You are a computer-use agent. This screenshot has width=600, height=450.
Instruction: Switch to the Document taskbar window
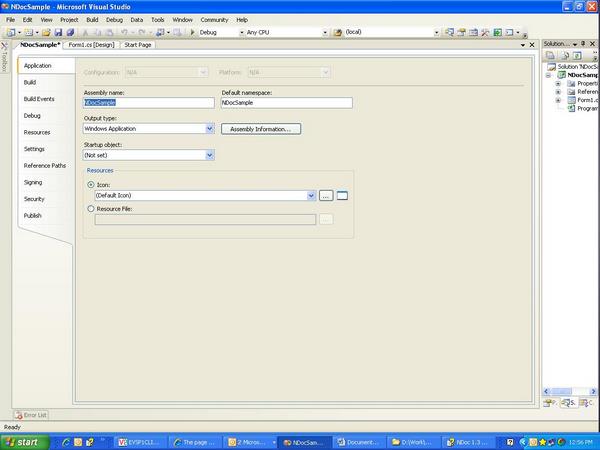(359, 442)
